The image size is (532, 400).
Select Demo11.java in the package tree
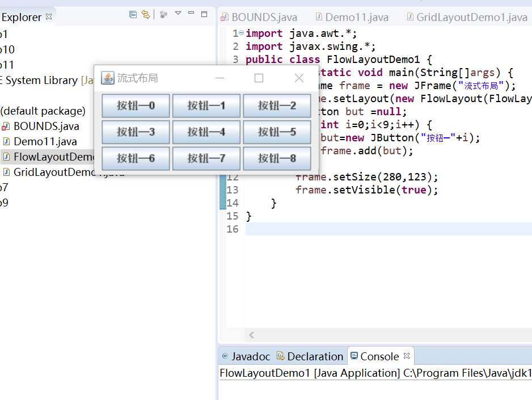(x=44, y=141)
